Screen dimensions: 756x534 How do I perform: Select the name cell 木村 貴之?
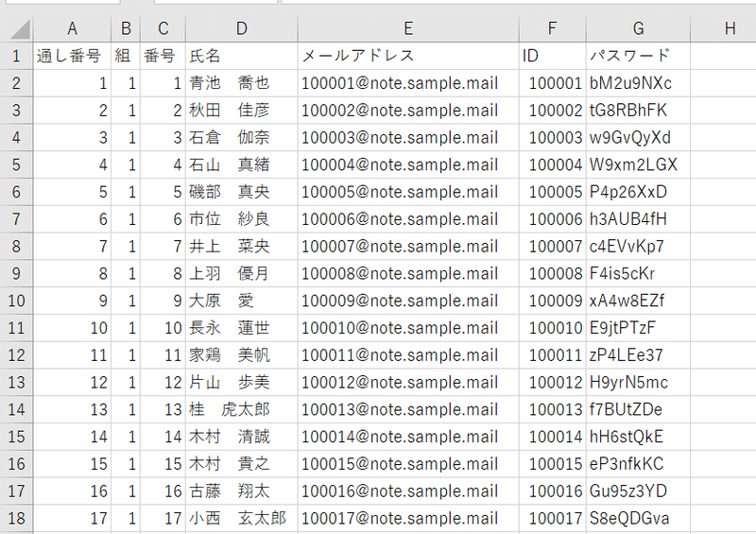pos(242,464)
